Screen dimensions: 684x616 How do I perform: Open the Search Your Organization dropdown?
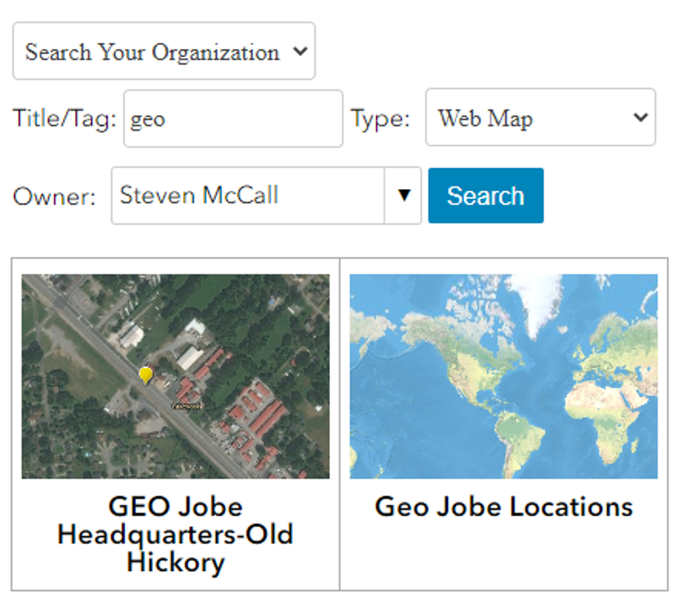click(163, 51)
